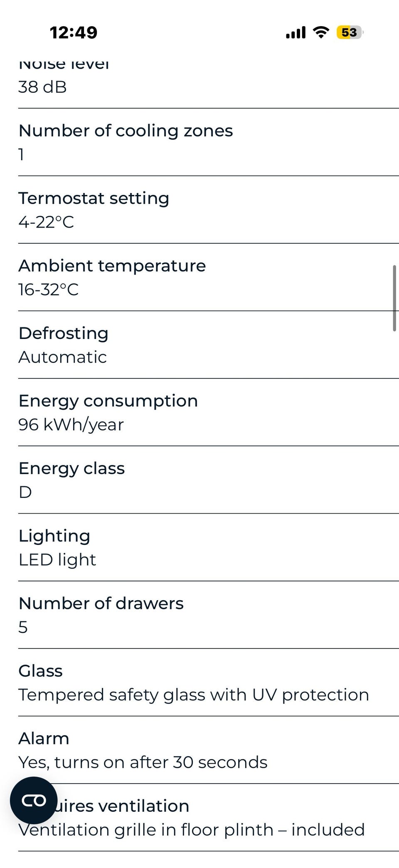Open the floating chat bubble icon
The height and width of the screenshot is (868, 399).
pyautogui.click(x=34, y=800)
